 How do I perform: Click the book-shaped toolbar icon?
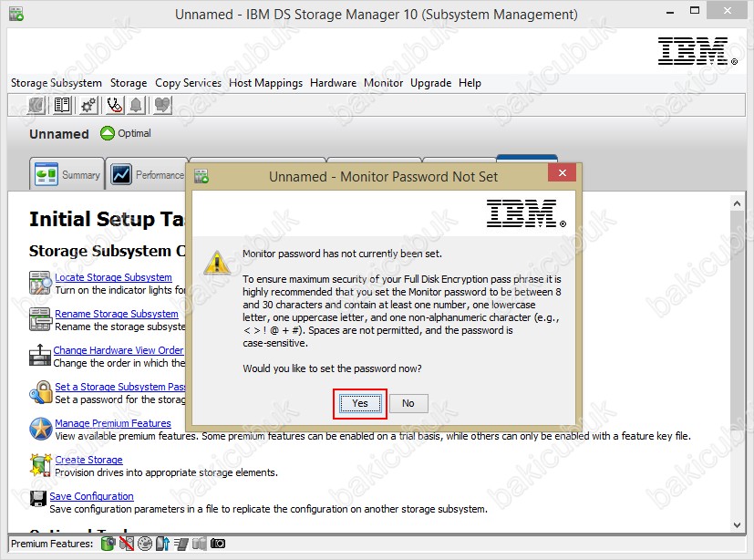coord(63,105)
